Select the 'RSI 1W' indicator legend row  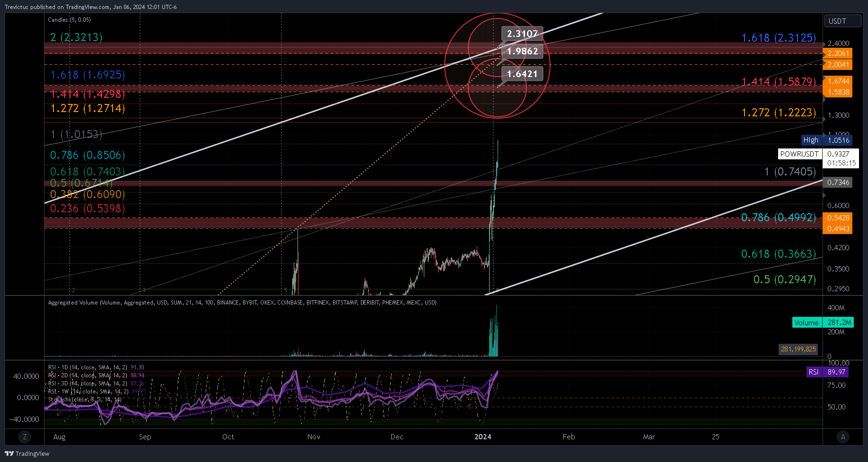click(x=96, y=392)
